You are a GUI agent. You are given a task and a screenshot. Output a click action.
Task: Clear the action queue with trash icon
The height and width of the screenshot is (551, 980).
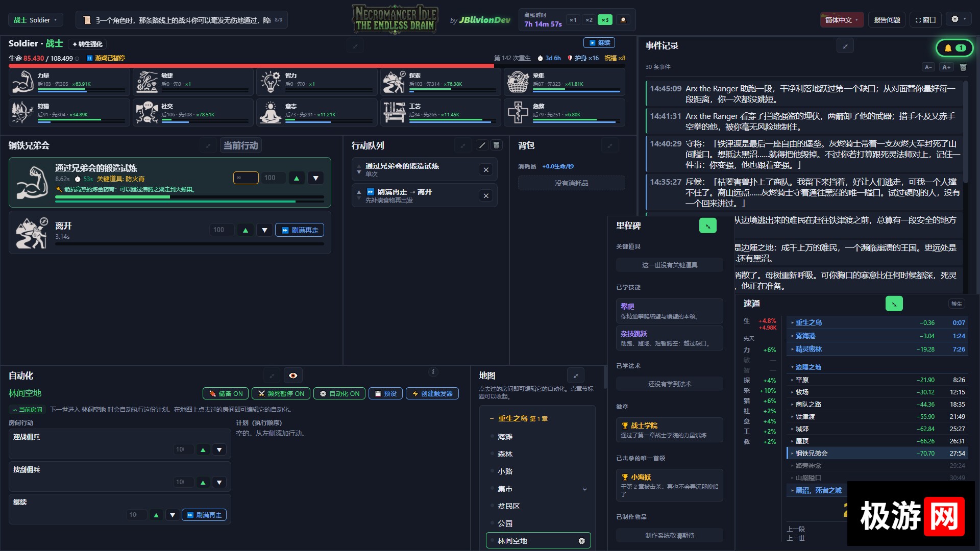[496, 145]
